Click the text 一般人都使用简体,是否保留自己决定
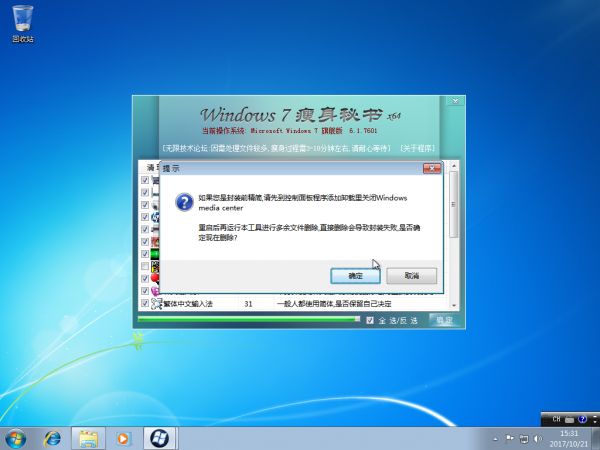 334,304
